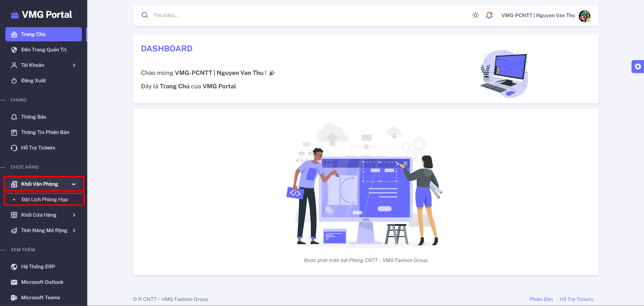Click the search magnifier icon
The image size is (644, 306).
pyautogui.click(x=145, y=15)
